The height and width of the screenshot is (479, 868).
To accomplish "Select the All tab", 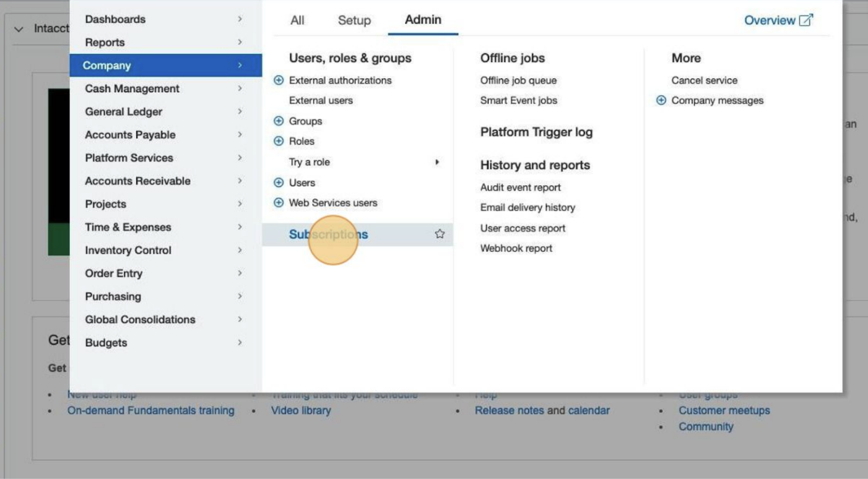I will pos(297,20).
